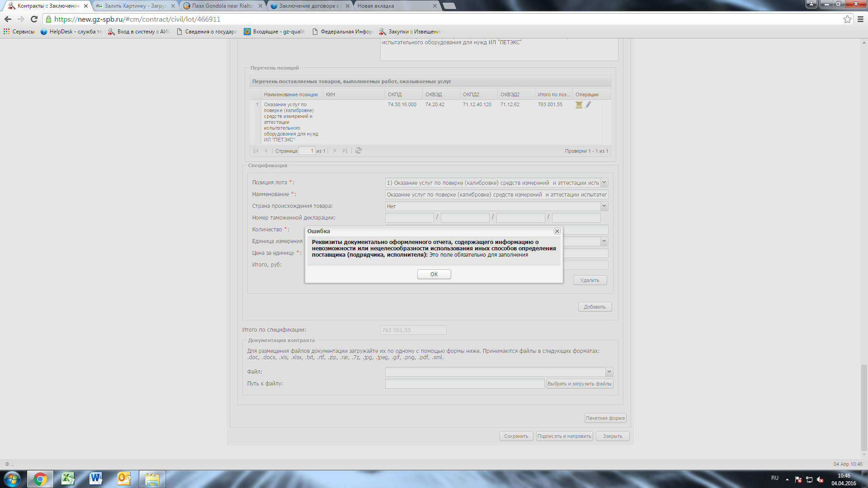The width and height of the screenshot is (868, 488).
Task: Open Закупки Извещение bookmark
Action: (x=410, y=32)
